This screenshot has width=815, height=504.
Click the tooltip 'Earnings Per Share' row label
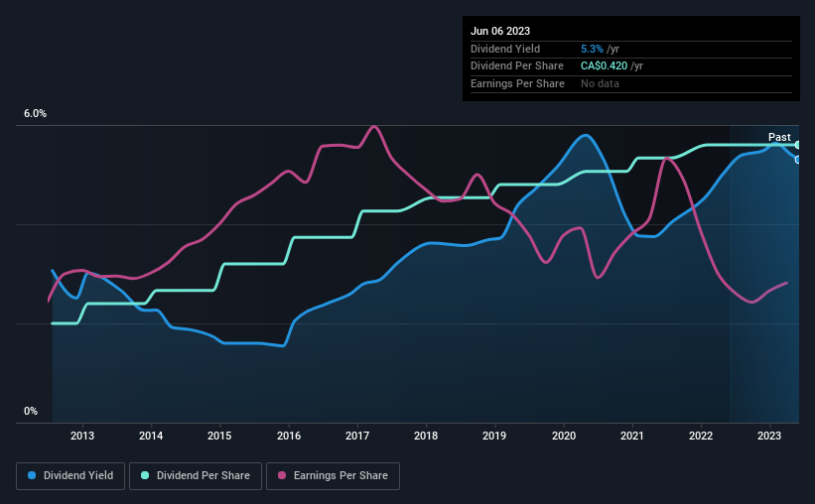click(x=517, y=83)
